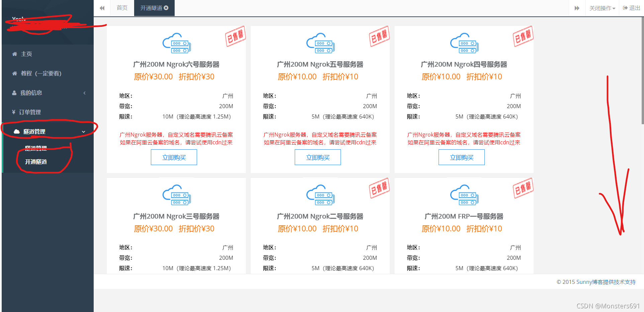Click the home icon beside 主页

click(14, 54)
